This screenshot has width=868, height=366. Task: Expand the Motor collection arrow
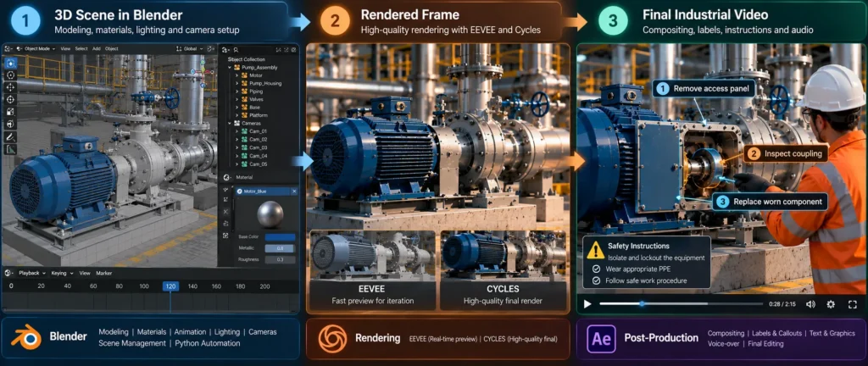pos(237,75)
